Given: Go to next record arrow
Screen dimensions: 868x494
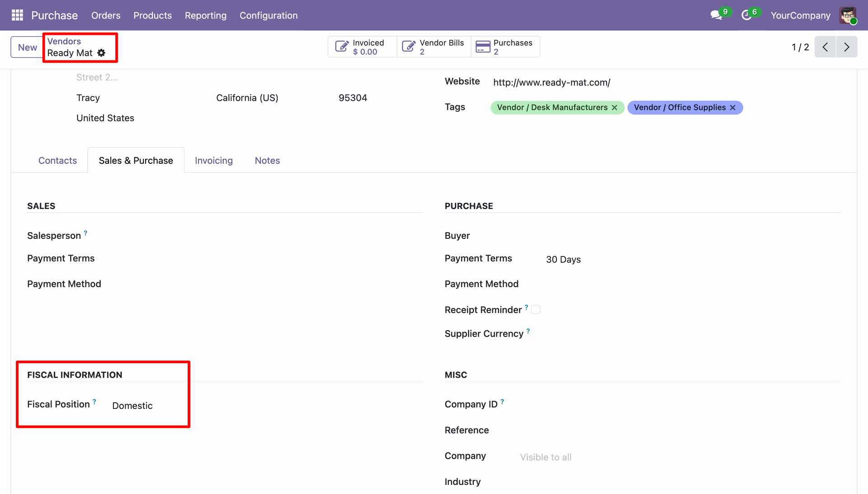Looking at the screenshot, I should (847, 47).
